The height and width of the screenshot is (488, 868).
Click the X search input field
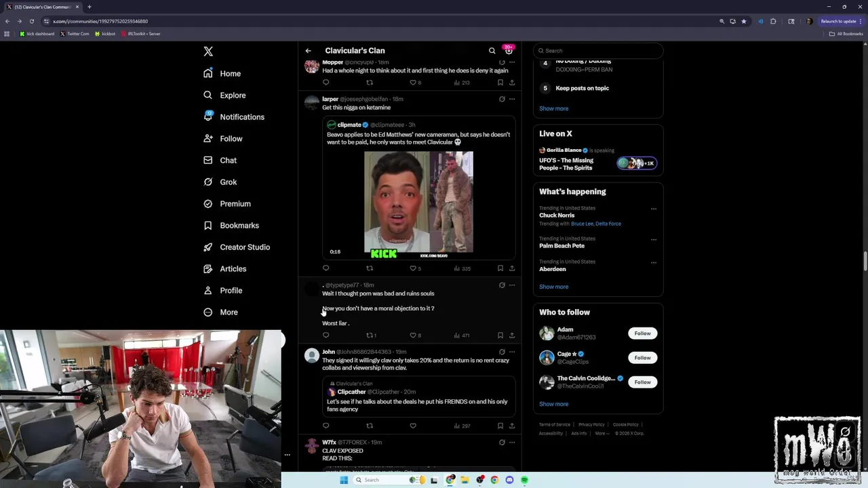[597, 51]
